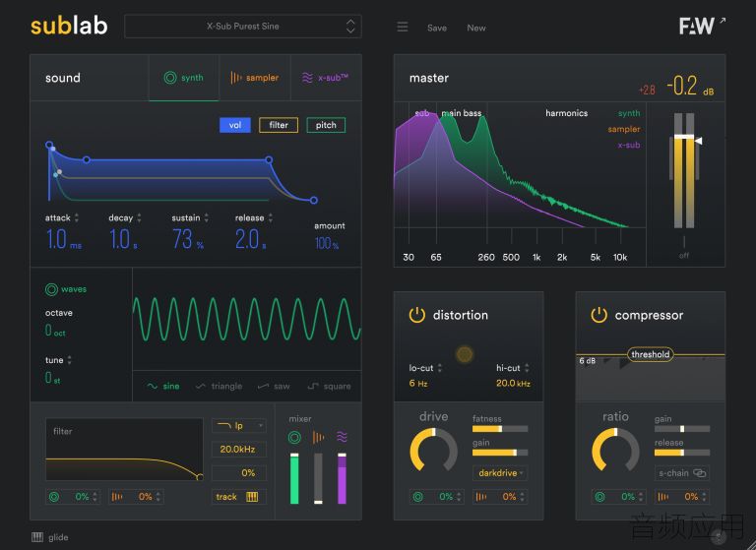
Task: Open the hamburger menu next to Save
Action: click(402, 27)
